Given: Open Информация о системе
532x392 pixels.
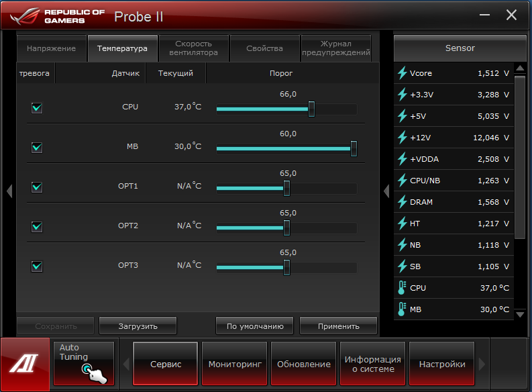Looking at the screenshot, I should (373, 364).
